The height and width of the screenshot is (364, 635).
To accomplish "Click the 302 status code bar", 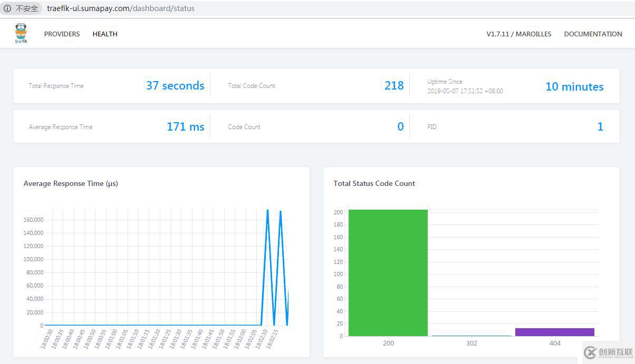I will coord(472,336).
